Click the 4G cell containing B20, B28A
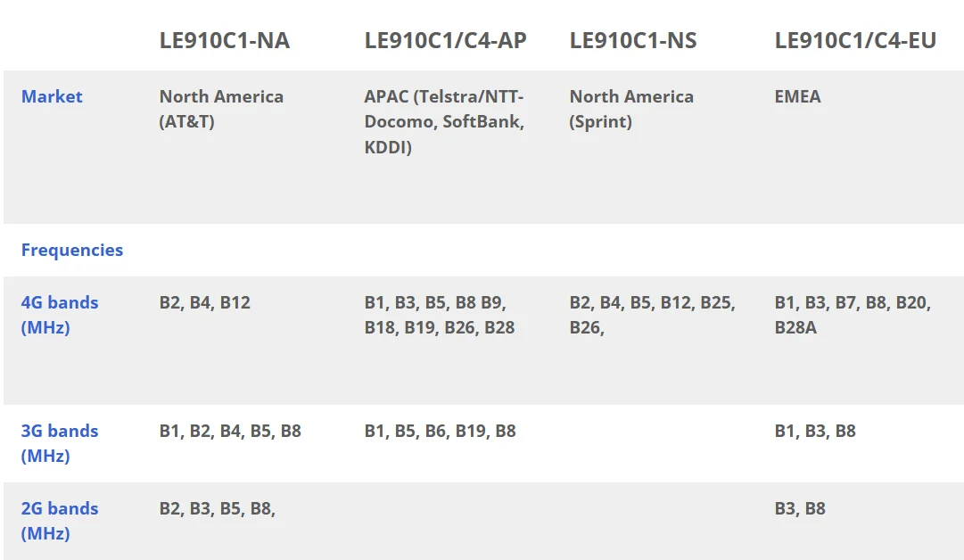964x560 pixels. [x=853, y=315]
